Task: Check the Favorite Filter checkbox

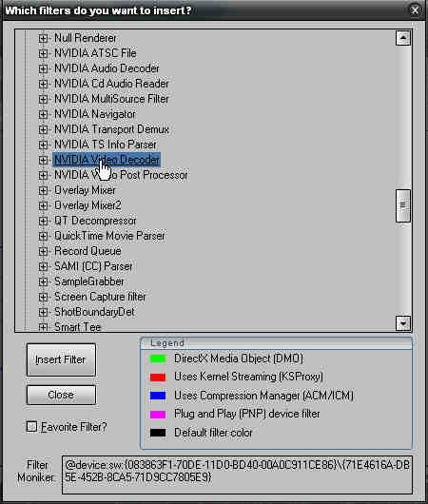Action: (31, 427)
